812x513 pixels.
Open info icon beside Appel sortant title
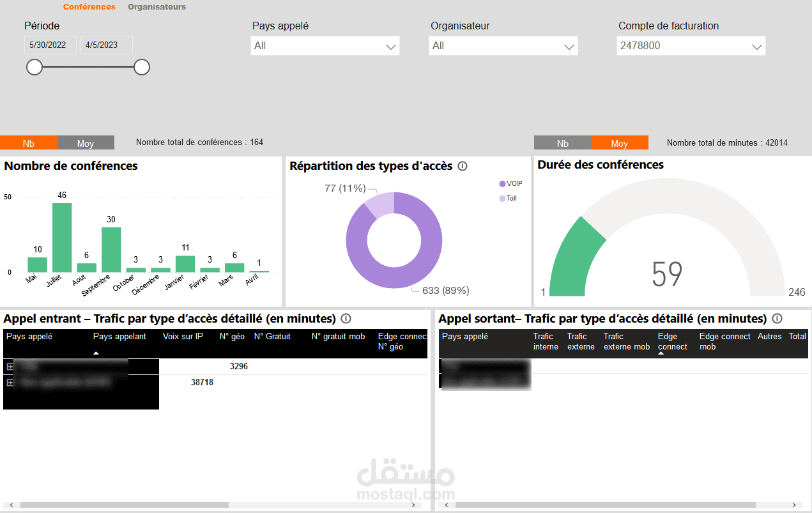click(x=777, y=318)
